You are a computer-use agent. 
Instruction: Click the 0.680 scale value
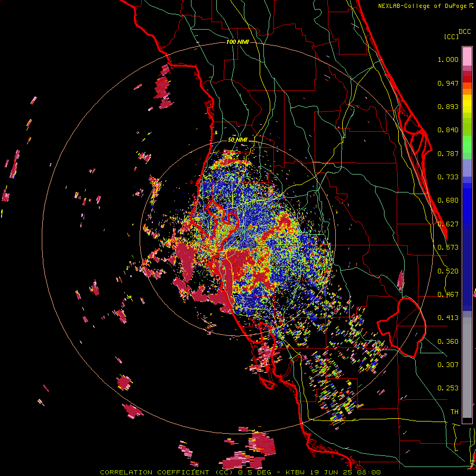(448, 200)
